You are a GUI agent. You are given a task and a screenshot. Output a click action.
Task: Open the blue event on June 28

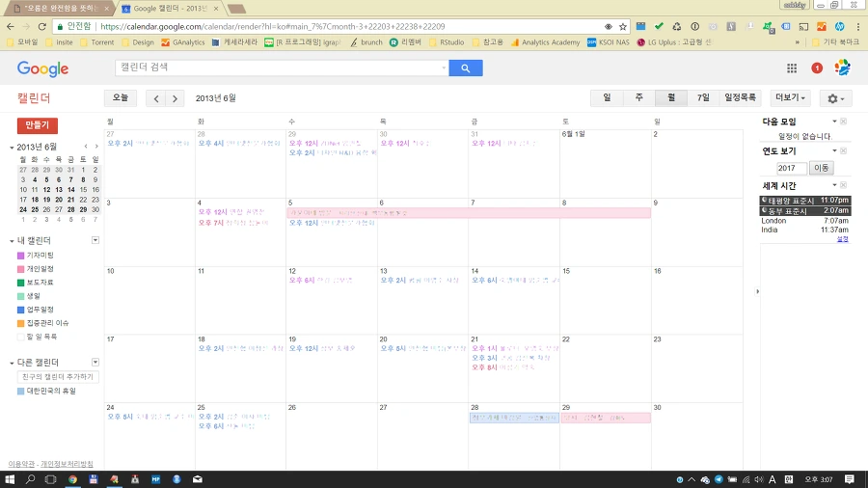[514, 418]
